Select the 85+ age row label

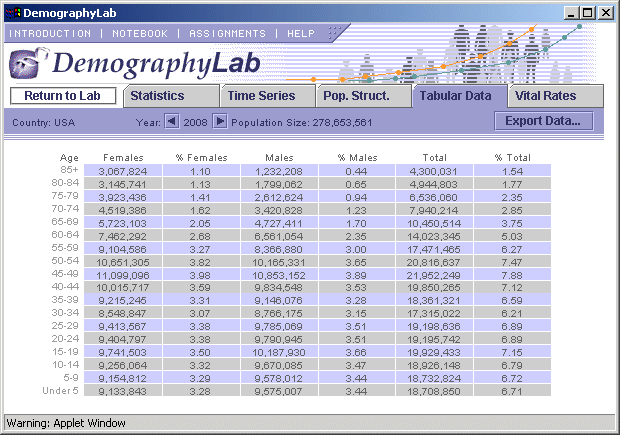[69, 170]
